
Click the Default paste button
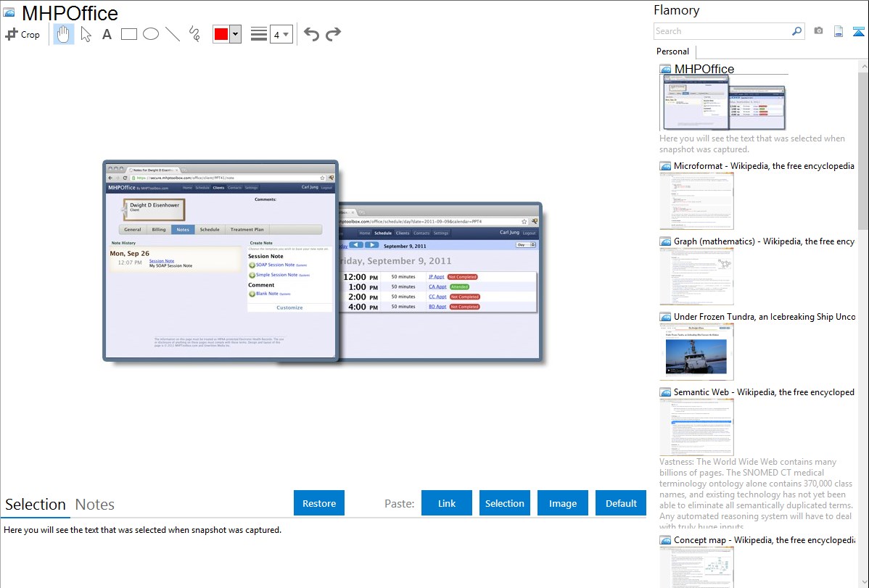click(621, 503)
